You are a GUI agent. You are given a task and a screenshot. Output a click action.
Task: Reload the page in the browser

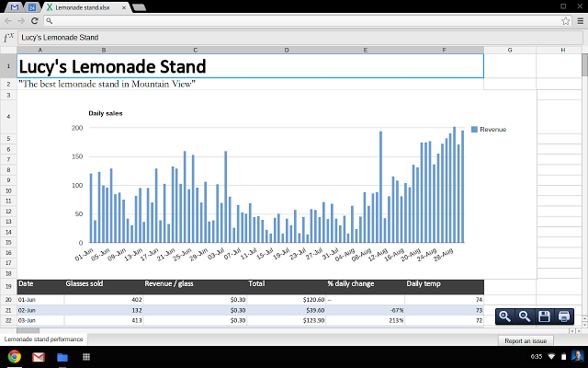[x=34, y=19]
